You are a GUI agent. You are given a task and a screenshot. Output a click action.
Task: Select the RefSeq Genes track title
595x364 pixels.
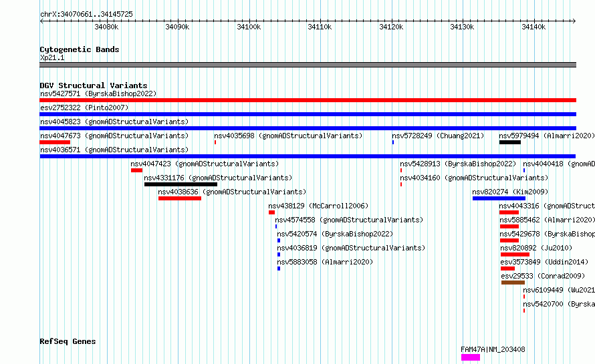[x=68, y=342]
